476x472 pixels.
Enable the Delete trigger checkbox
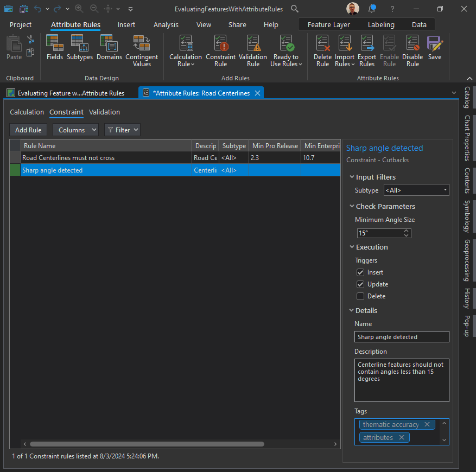pyautogui.click(x=360, y=296)
